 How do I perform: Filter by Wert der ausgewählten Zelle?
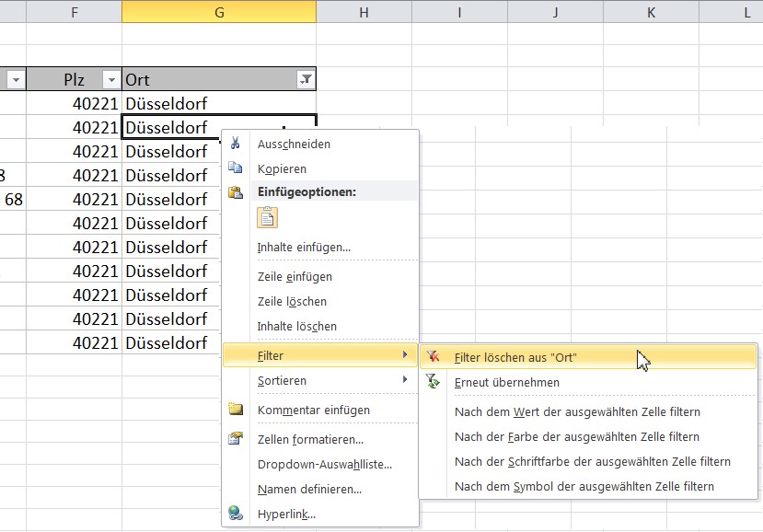588,411
